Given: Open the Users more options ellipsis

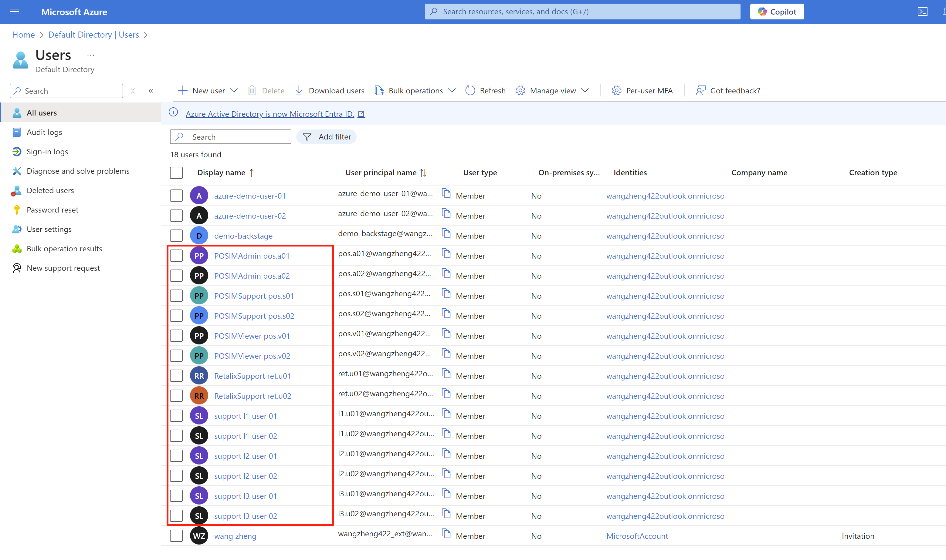Looking at the screenshot, I should (91, 55).
